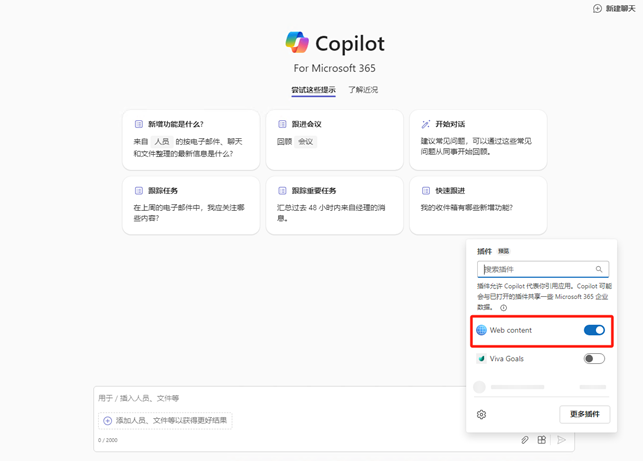The height and width of the screenshot is (461, 643).
Task: Click icon beside 跟踪任务 title
Action: tap(139, 190)
